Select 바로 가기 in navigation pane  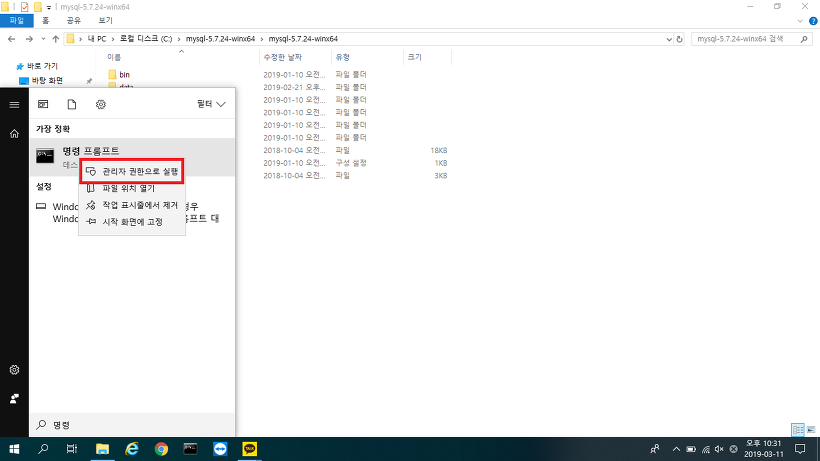(x=42, y=66)
